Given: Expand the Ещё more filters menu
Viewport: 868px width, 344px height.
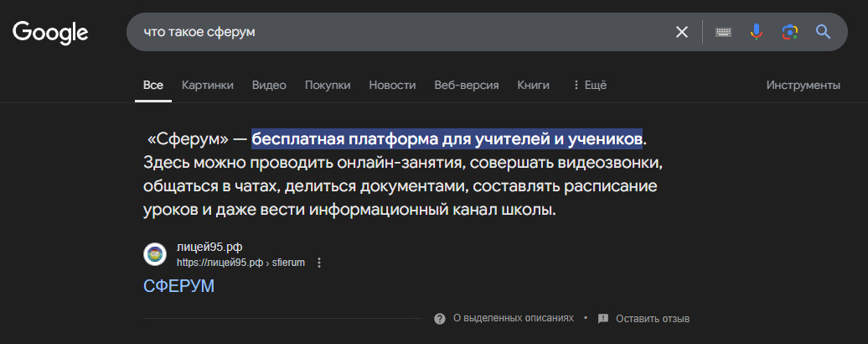Looking at the screenshot, I should (x=589, y=85).
